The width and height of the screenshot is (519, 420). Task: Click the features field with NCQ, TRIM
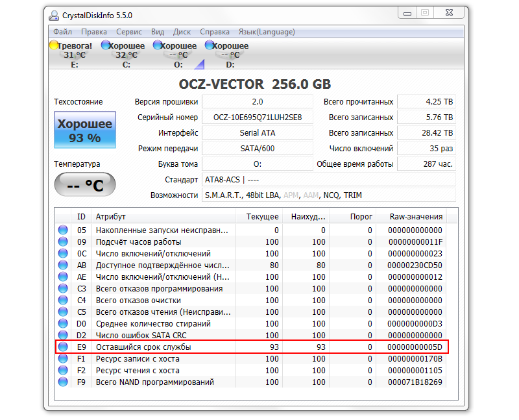(329, 195)
